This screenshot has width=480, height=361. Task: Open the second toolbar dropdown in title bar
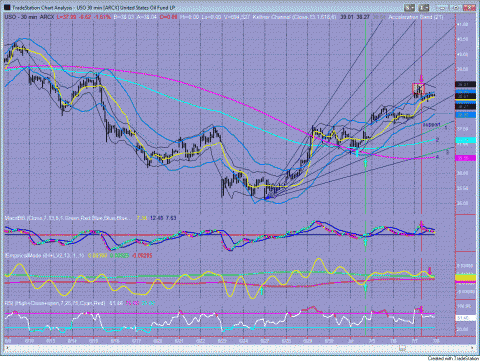pyautogui.click(x=424, y=7)
